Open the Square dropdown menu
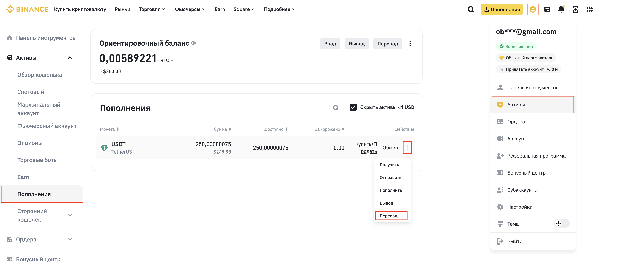644x266 pixels. (244, 9)
